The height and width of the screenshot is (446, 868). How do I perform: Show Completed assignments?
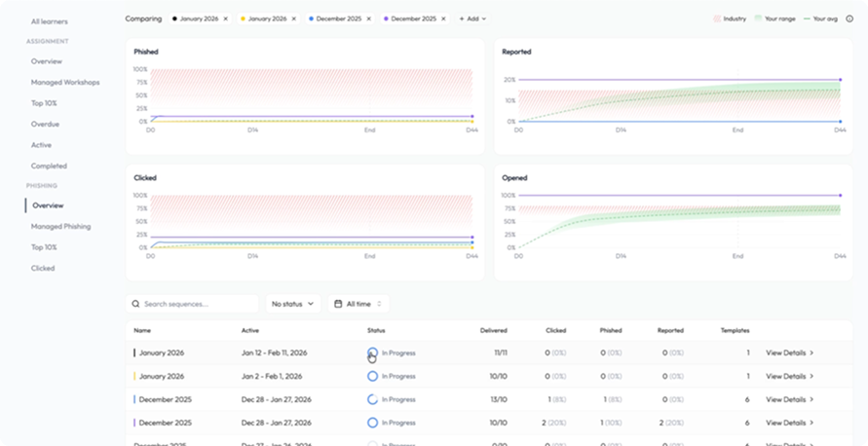point(49,166)
